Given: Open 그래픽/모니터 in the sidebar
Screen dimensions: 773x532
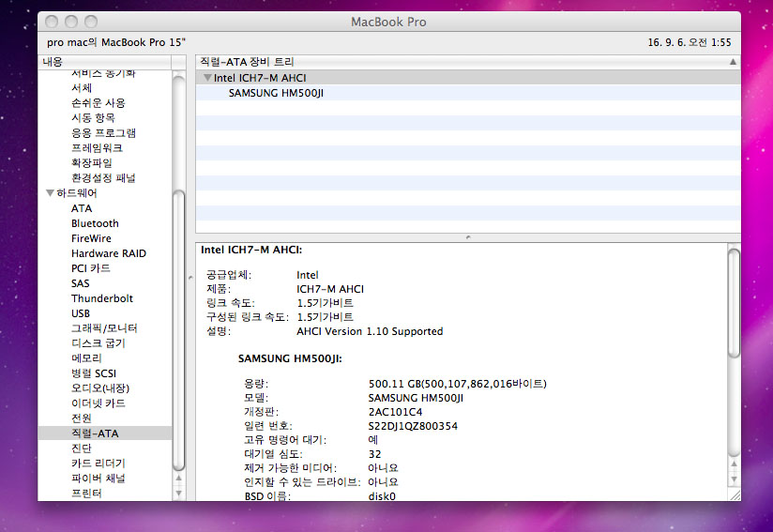Looking at the screenshot, I should (x=104, y=328).
